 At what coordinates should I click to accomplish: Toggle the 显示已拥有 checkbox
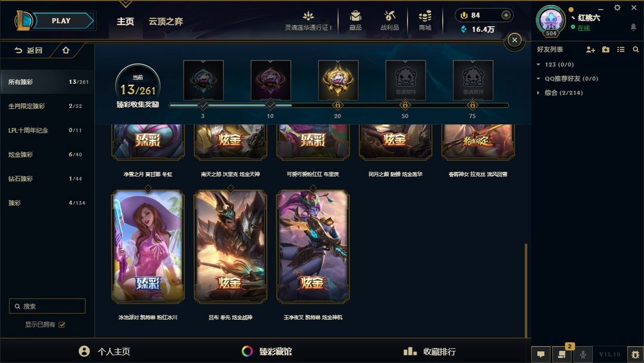[62, 325]
